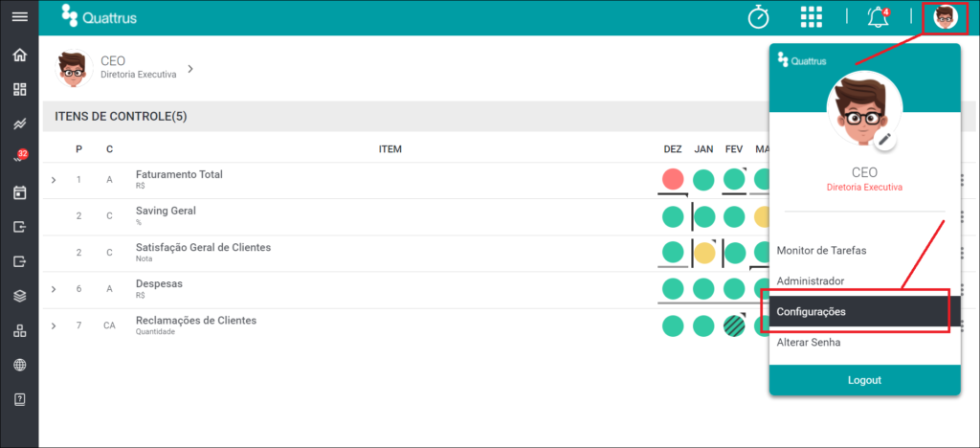
Task: Open the stacked layers sidebar icon
Action: (19, 296)
